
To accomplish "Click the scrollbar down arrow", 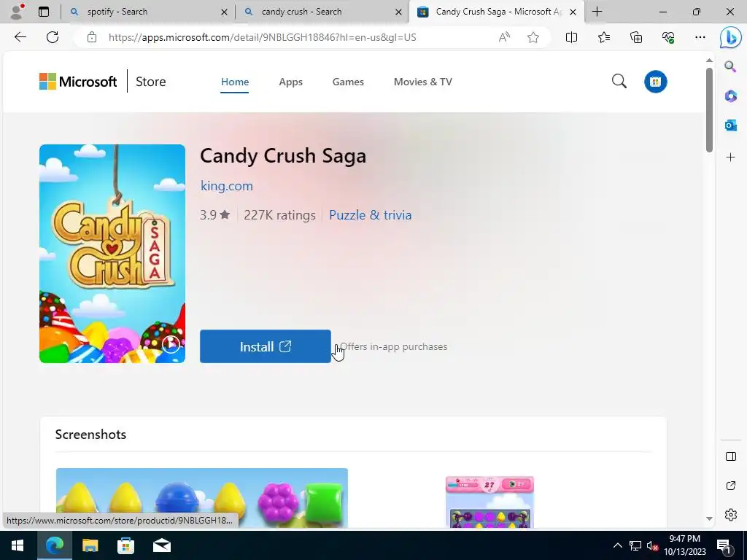I will 709,518.
